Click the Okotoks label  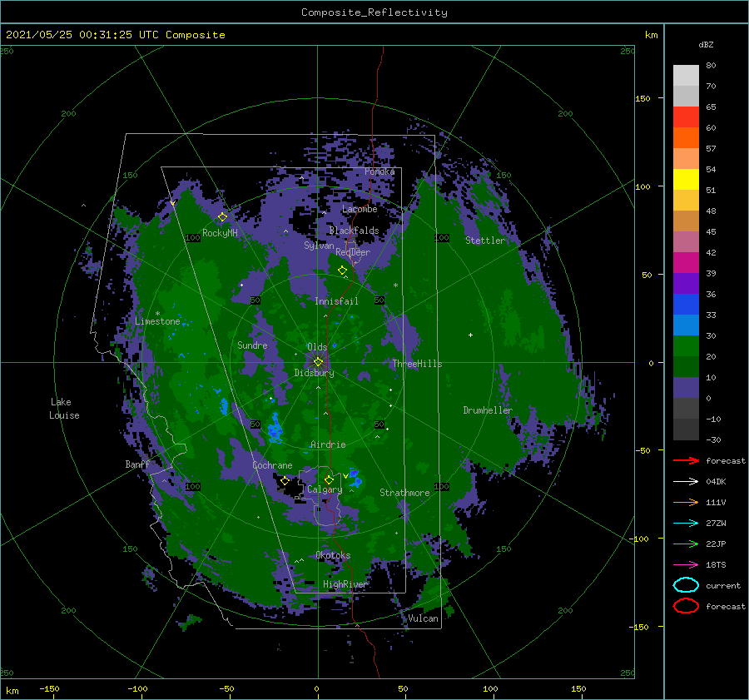point(333,555)
